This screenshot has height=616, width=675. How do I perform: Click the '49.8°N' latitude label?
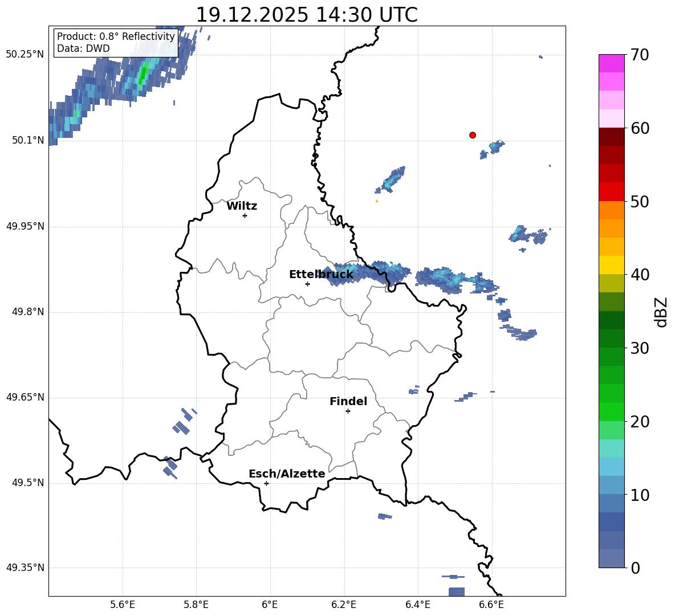[x=28, y=312]
